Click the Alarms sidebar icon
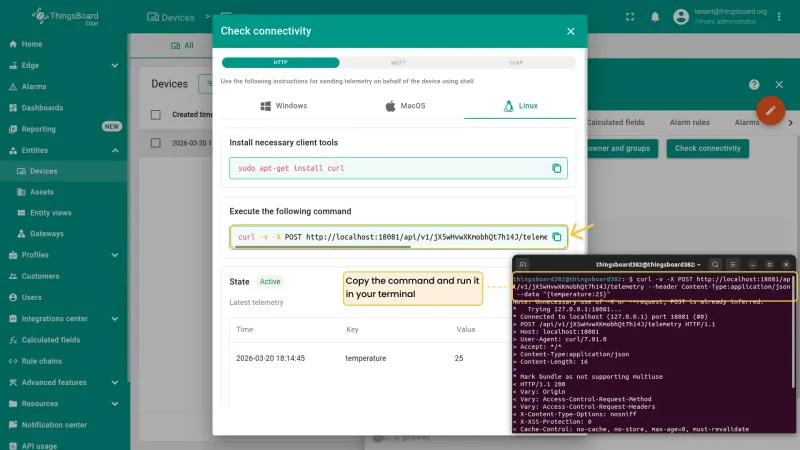 [13, 87]
